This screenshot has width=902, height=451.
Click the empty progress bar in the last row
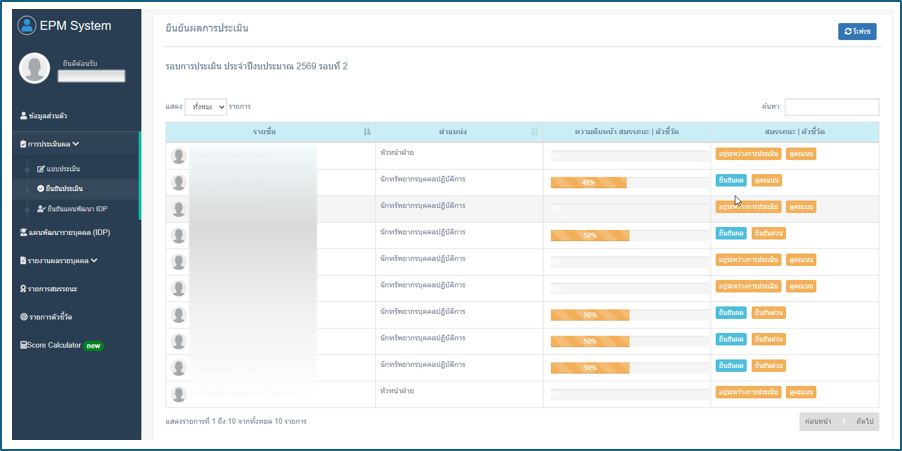[x=629, y=395]
